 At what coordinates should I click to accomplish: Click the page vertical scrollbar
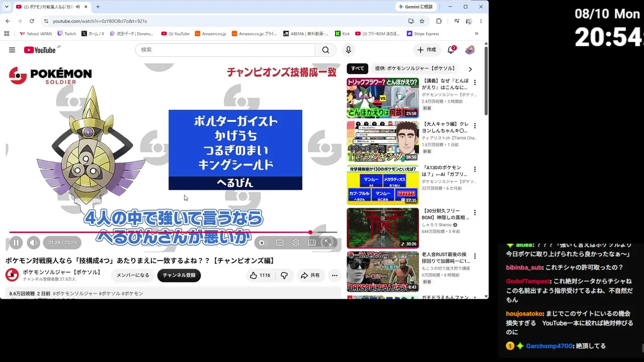[x=486, y=80]
